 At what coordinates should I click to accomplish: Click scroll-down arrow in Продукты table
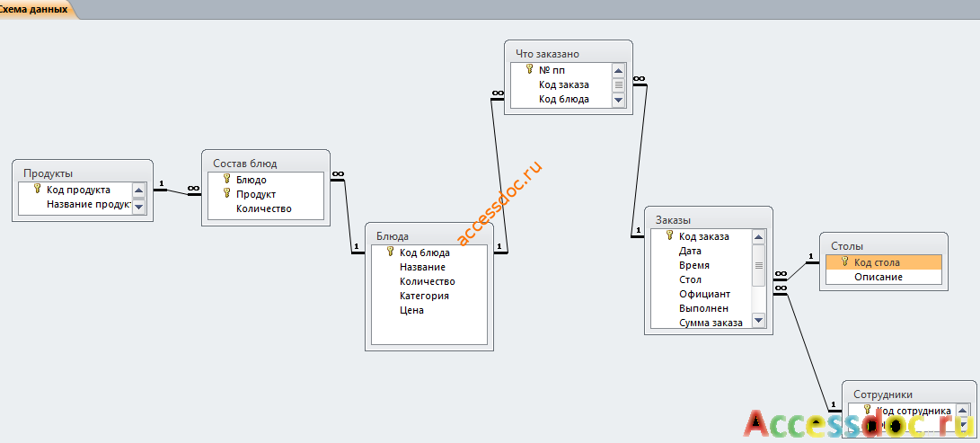(x=138, y=206)
